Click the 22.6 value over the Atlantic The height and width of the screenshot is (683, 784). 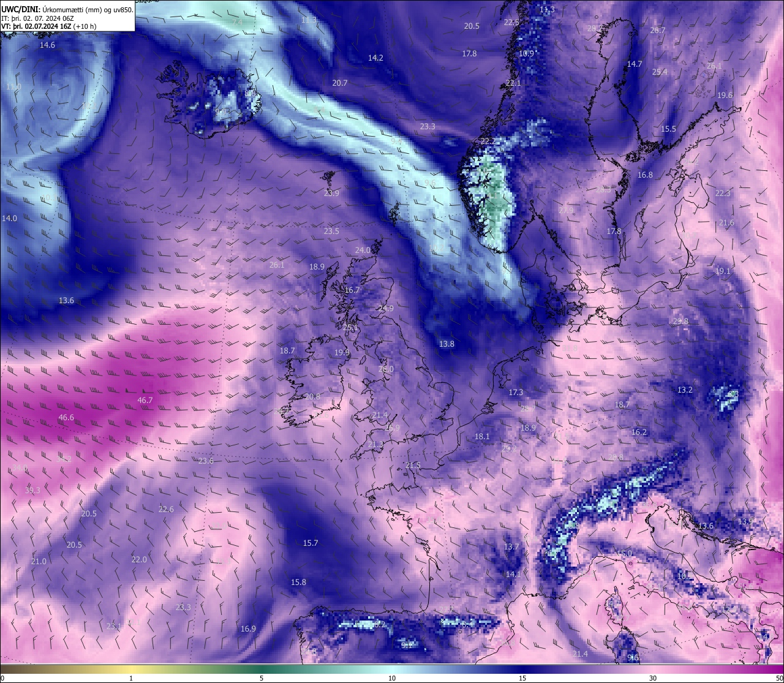[166, 509]
